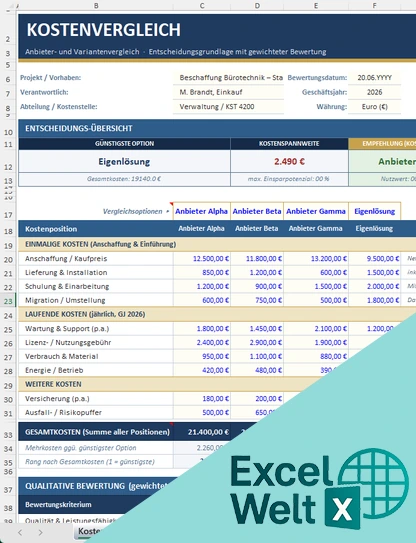Viewport: 416px width, 543px height.
Task: Click 'max. Einsparpotenzial: 00 %' note cell
Action: 289,179
